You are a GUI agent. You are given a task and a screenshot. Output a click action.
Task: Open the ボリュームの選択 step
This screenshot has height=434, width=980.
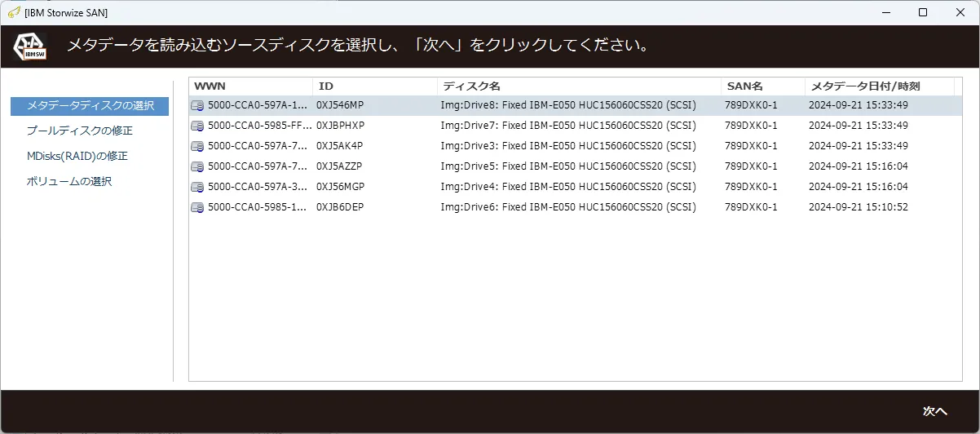click(69, 181)
